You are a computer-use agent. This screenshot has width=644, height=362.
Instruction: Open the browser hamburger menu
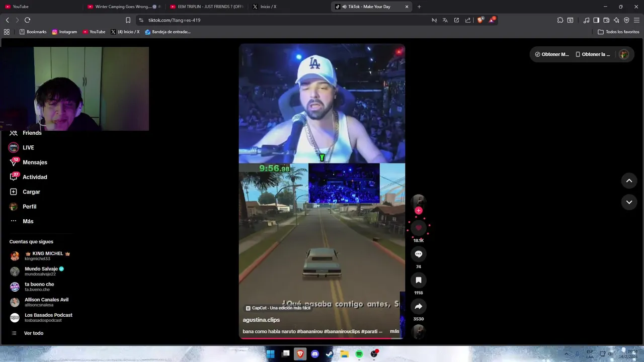637,20
